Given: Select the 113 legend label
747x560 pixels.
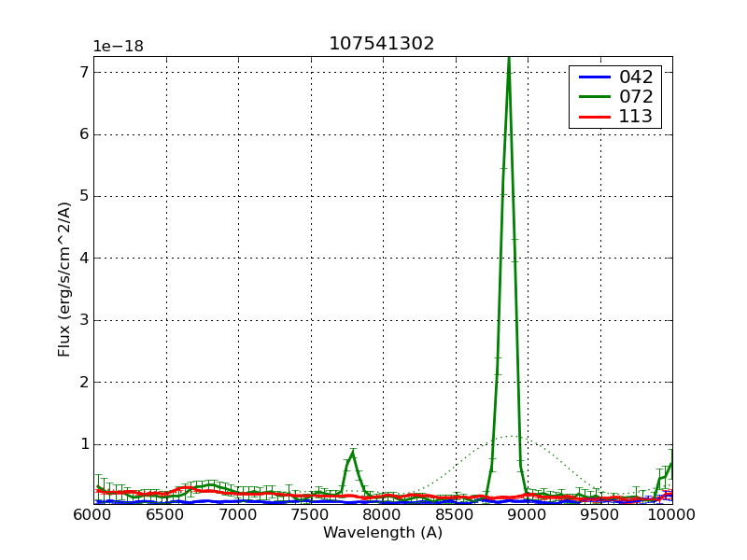Looking at the screenshot, I should (x=636, y=117).
